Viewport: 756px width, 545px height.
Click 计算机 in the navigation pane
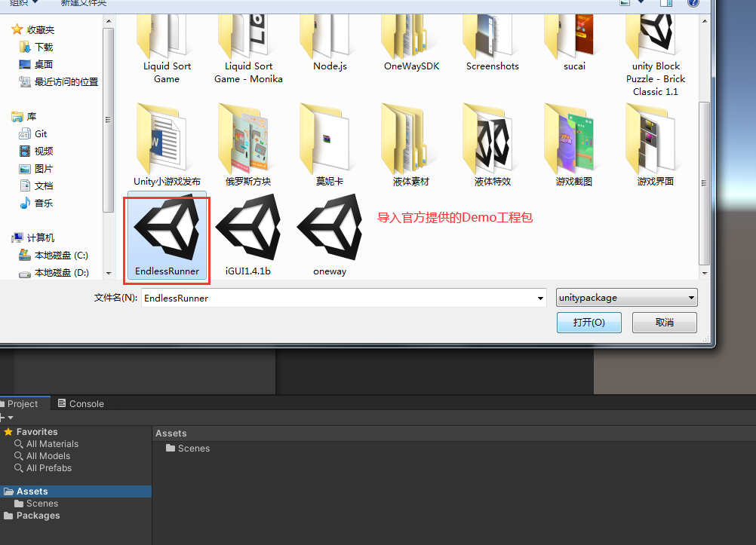click(32, 238)
